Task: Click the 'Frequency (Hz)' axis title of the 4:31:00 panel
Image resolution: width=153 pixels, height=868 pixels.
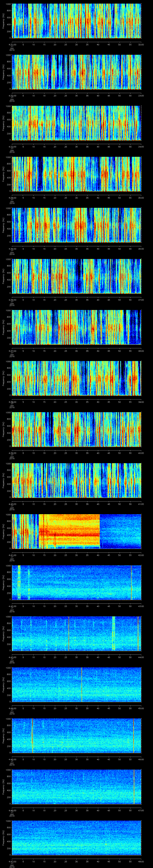Action: [4, 21]
